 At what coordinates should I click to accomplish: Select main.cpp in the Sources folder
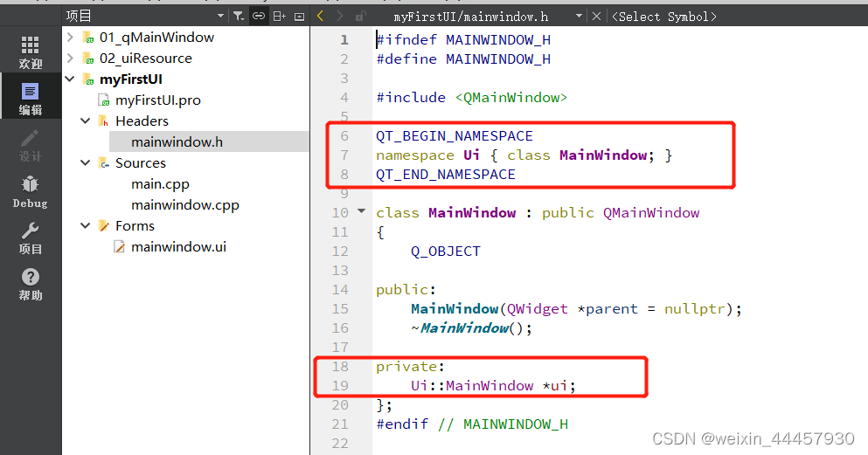point(160,183)
